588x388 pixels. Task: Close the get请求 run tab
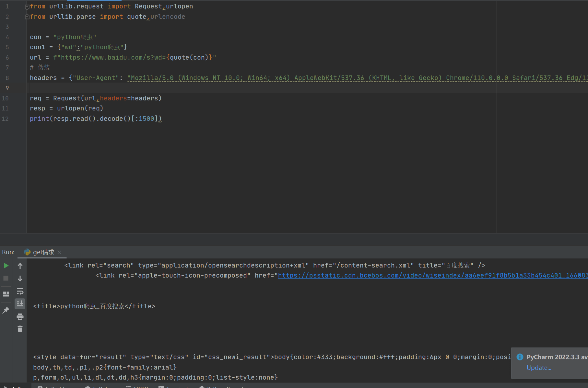click(59, 252)
